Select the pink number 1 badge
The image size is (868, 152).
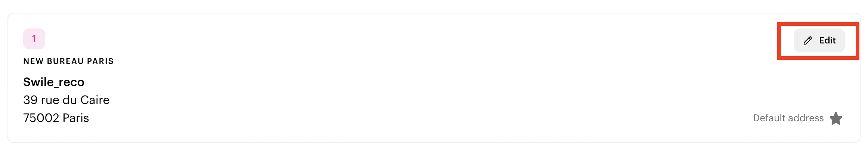(34, 39)
